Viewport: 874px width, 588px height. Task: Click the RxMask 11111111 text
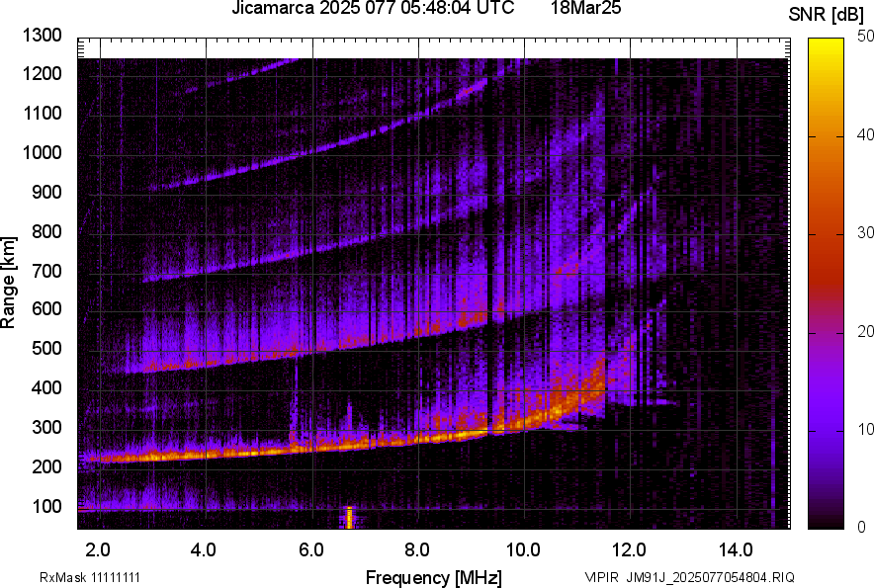(x=90, y=577)
